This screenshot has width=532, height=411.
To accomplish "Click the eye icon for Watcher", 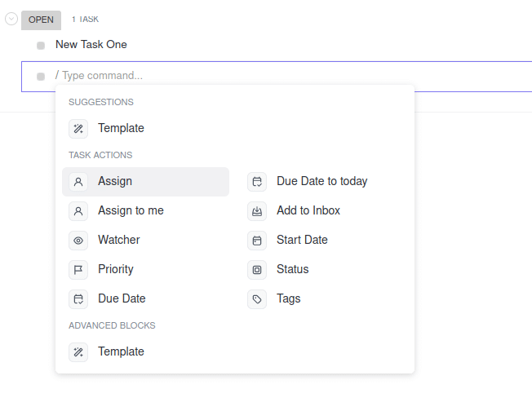I will point(78,241).
